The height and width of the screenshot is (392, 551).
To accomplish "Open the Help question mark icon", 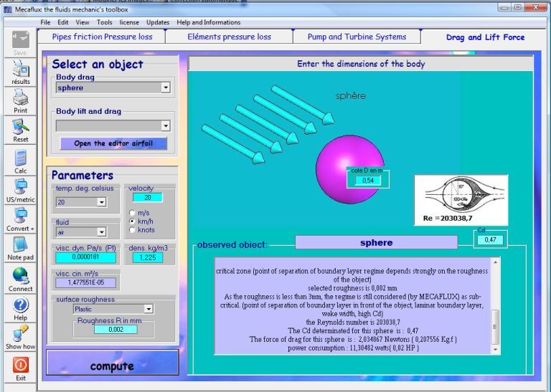I will pyautogui.click(x=21, y=305).
